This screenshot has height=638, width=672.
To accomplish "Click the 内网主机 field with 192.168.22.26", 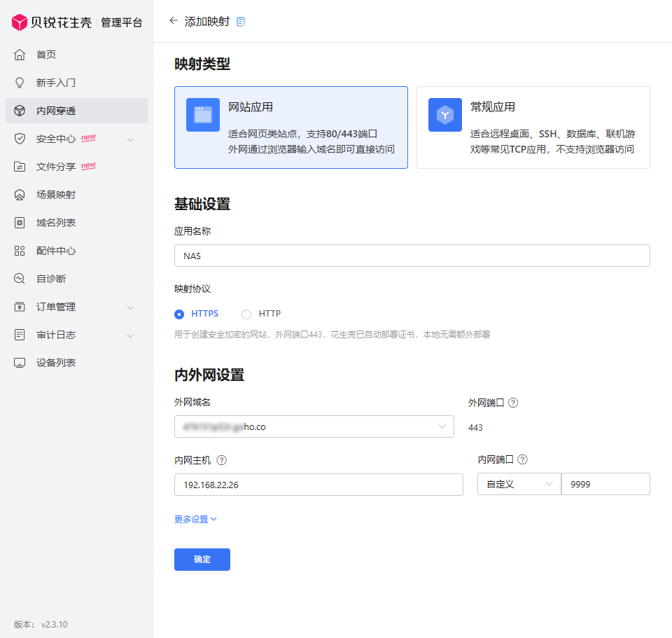I will pyautogui.click(x=319, y=485).
